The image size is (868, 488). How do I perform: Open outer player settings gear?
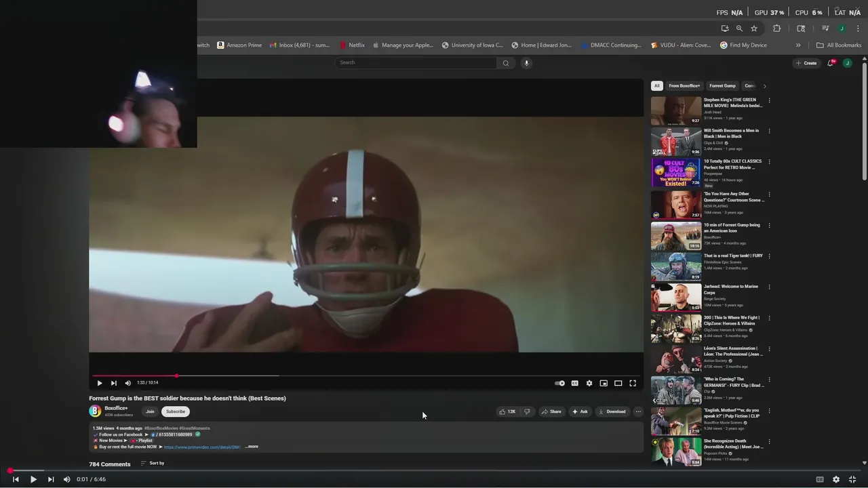(836, 479)
